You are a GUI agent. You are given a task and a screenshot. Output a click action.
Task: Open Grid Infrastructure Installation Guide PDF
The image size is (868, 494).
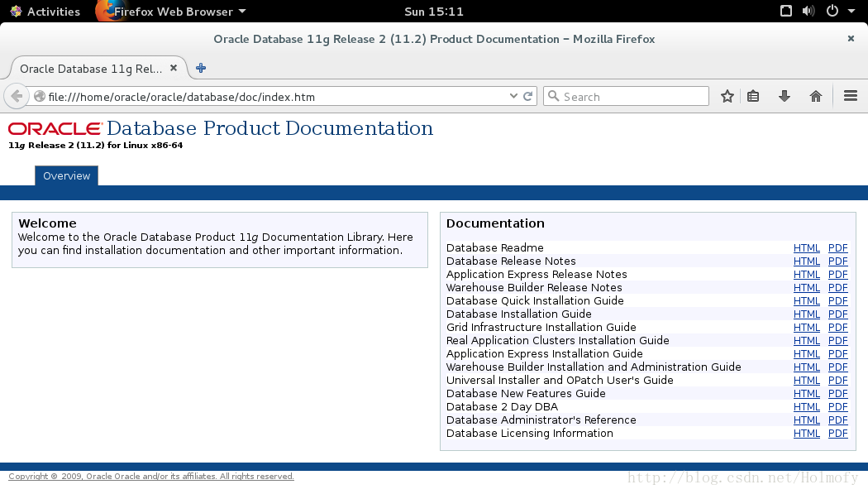click(838, 328)
